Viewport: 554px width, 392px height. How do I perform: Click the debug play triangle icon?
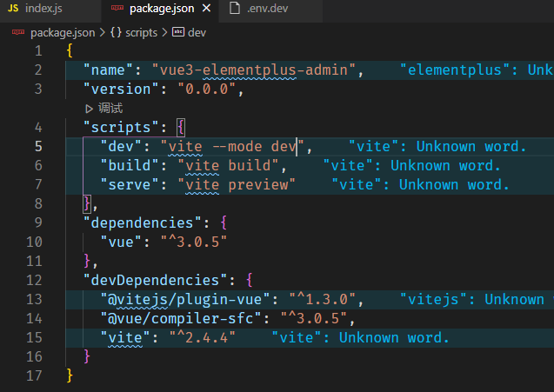pyautogui.click(x=89, y=109)
